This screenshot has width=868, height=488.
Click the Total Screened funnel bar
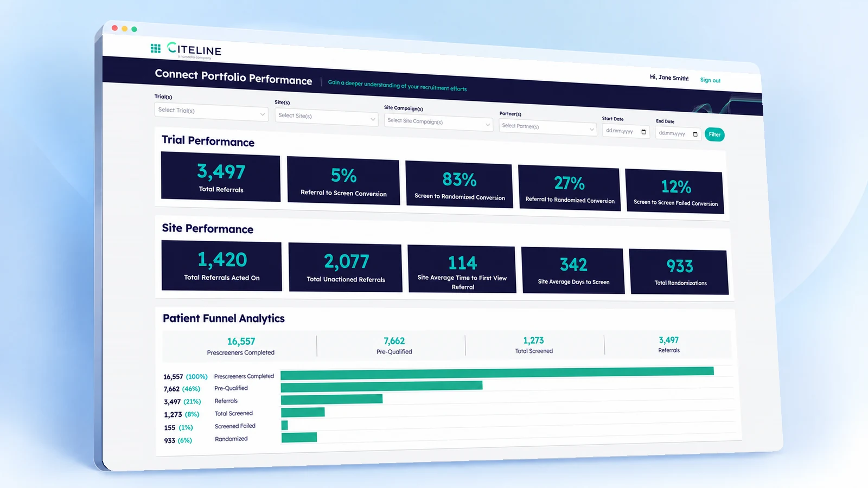303,412
